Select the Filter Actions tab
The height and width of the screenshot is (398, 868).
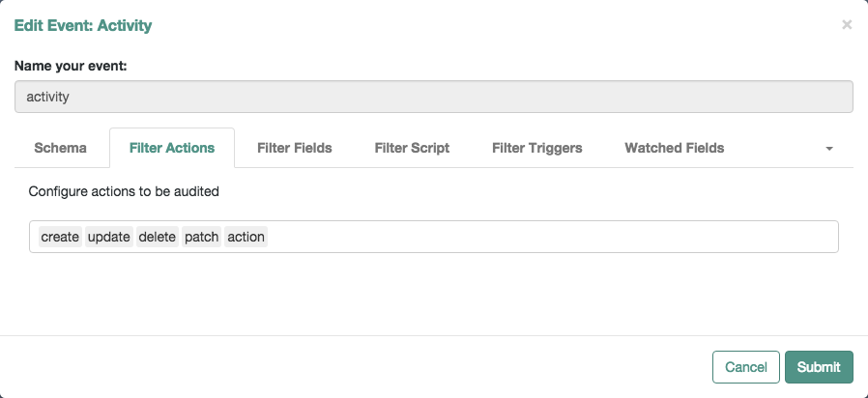tap(172, 148)
